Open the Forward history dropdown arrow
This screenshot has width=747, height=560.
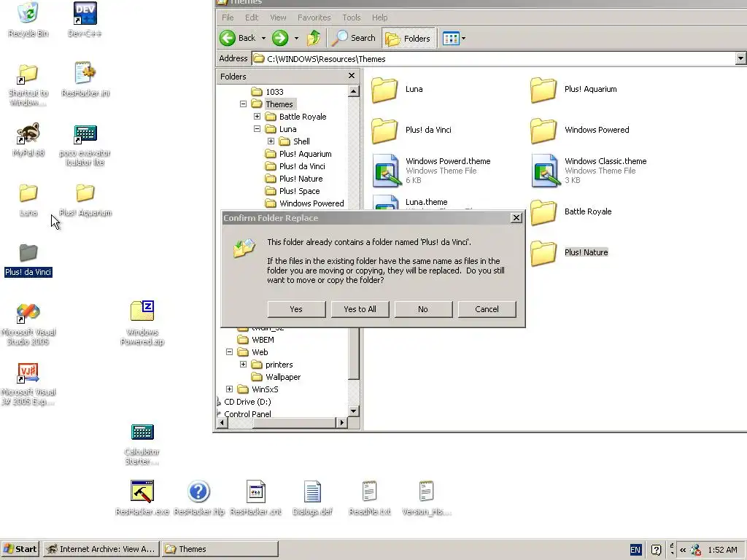pos(296,39)
